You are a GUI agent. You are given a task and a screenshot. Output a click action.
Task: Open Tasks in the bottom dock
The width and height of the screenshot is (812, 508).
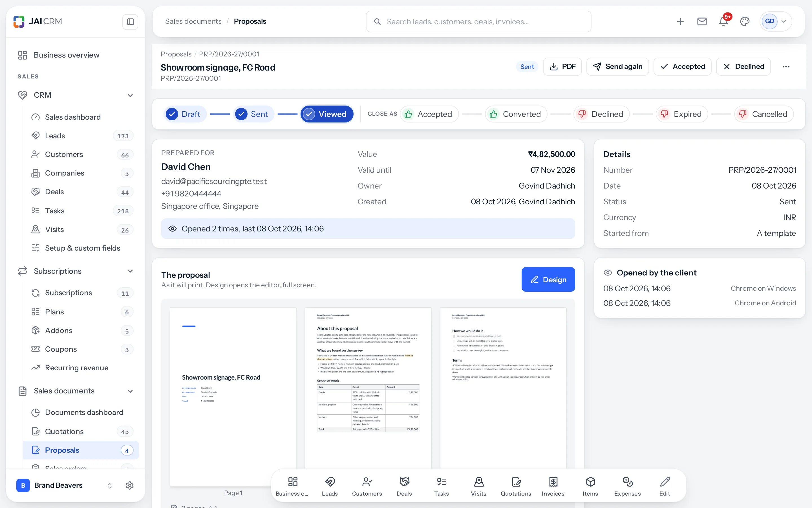(441, 486)
